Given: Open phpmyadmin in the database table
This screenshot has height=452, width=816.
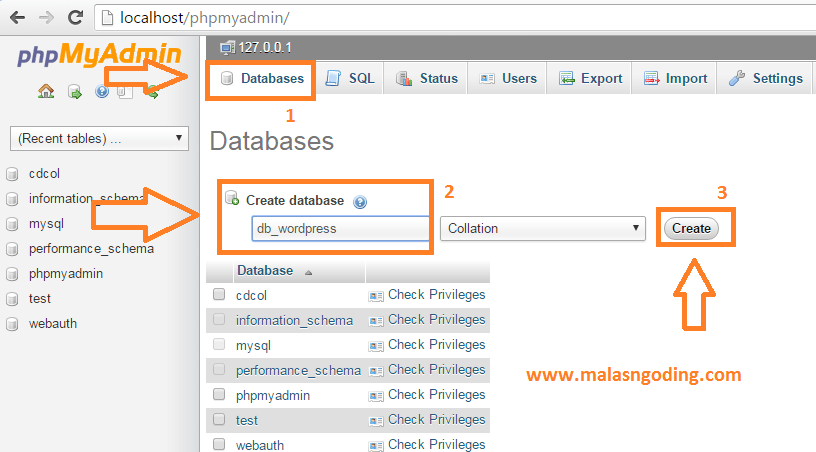Looking at the screenshot, I should (273, 395).
